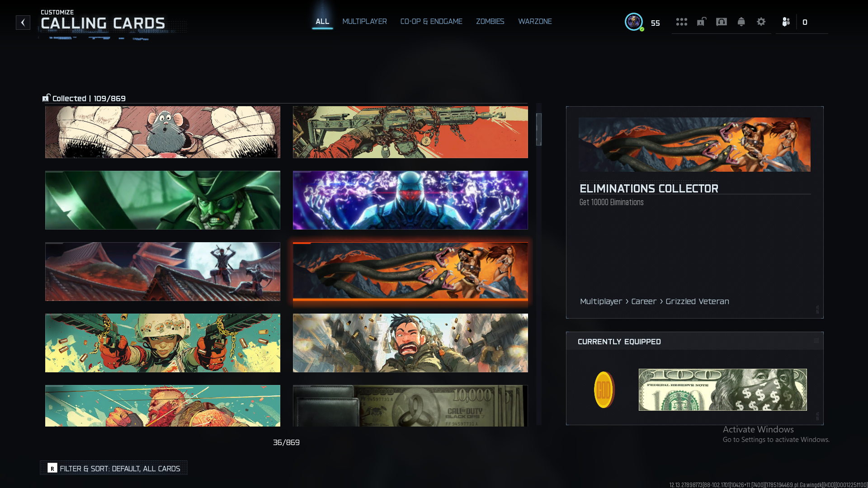This screenshot has height=488, width=868.
Task: Click the 'Multiplayer' breadcrumb text
Action: 601,301
